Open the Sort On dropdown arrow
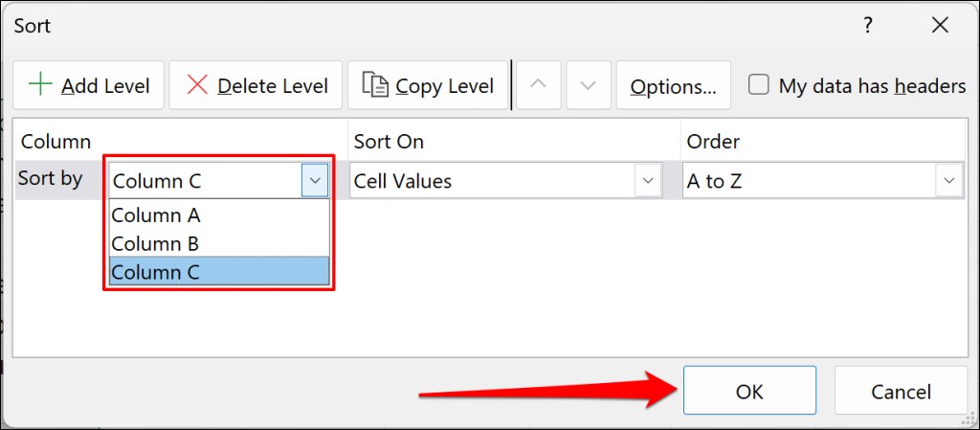This screenshot has height=430, width=980. pos(648,180)
